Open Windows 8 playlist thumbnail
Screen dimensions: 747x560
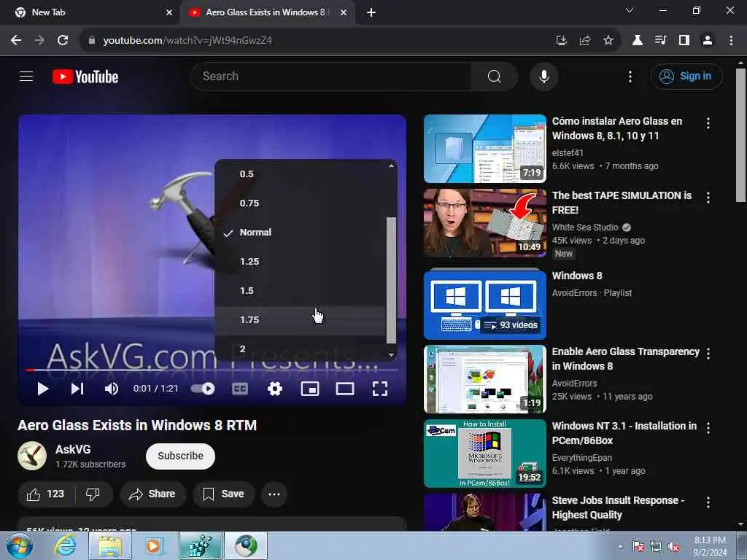tap(485, 305)
